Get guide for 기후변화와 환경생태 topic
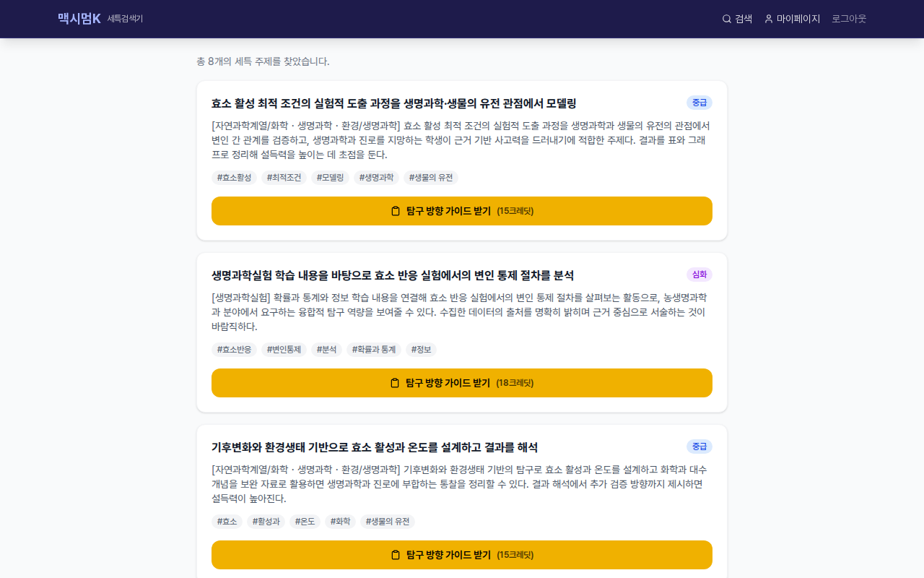 click(462, 555)
